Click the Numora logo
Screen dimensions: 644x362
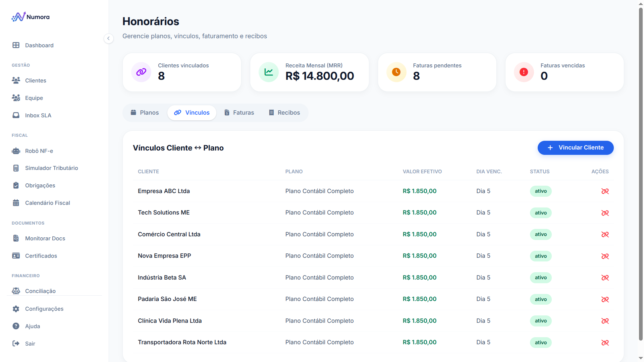(x=31, y=17)
